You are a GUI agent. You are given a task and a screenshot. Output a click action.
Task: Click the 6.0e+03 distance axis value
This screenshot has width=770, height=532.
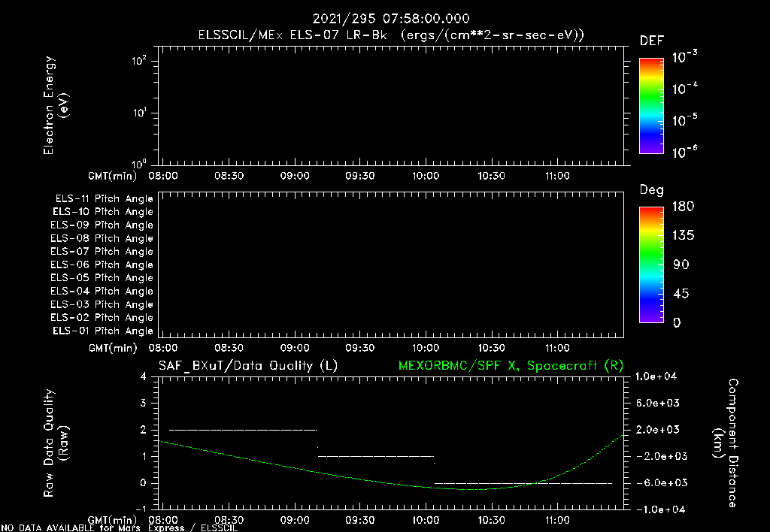(x=658, y=403)
